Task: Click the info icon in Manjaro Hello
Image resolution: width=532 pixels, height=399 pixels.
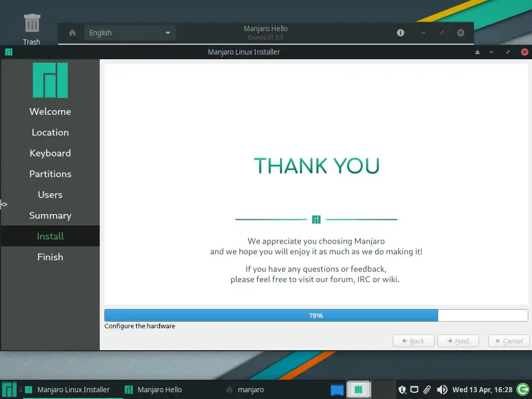Action: coord(401,33)
